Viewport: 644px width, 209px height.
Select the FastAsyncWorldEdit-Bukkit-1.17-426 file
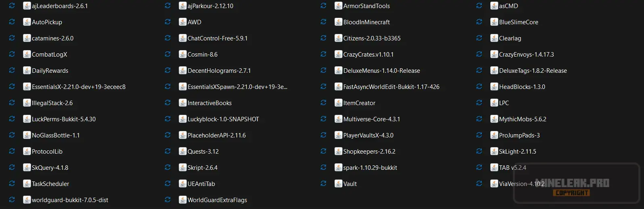click(x=391, y=87)
